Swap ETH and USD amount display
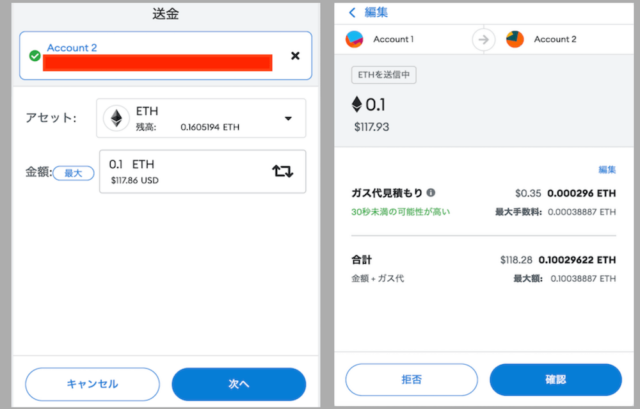This screenshot has width=640, height=409. click(282, 171)
